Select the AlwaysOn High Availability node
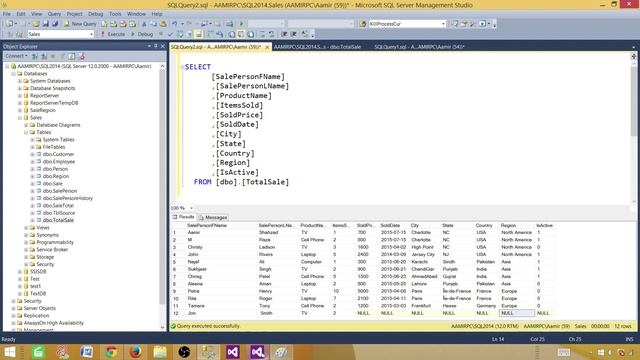The height and width of the screenshot is (360, 640). pos(53,323)
